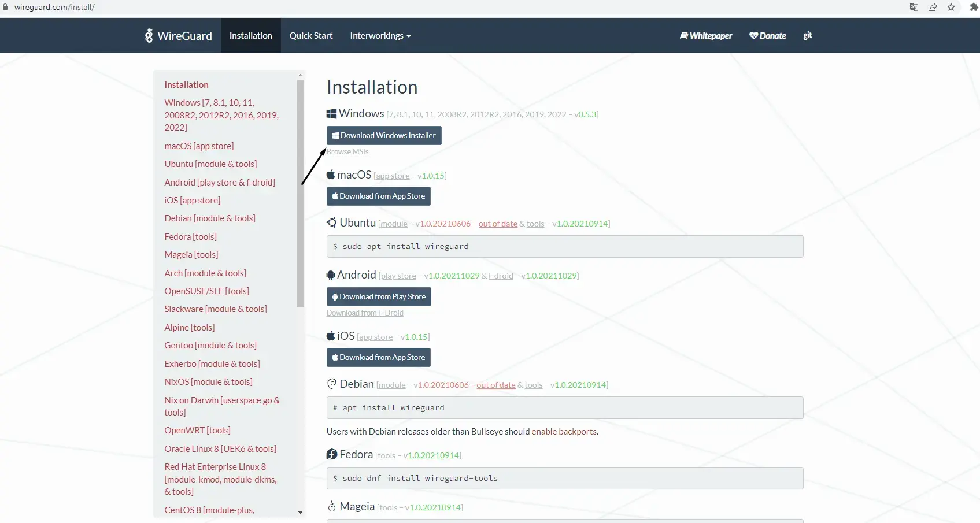980x523 pixels.
Task: Open the browser extensions puzzle icon
Action: coord(974,7)
